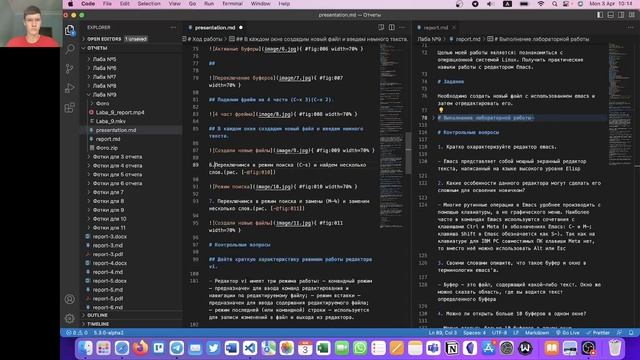Open the Extensions view
The width and height of the screenshot is (640, 360).
[x=70, y=107]
